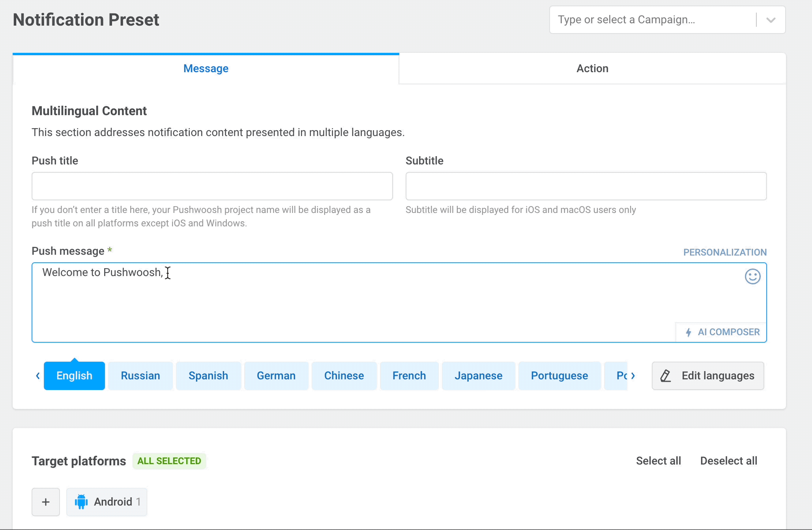Click the AI Composer lightning icon

click(x=689, y=332)
